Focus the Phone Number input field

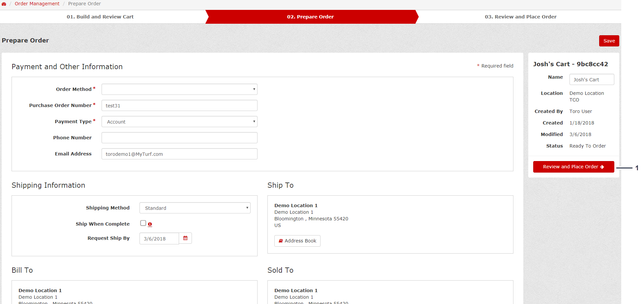tap(179, 138)
